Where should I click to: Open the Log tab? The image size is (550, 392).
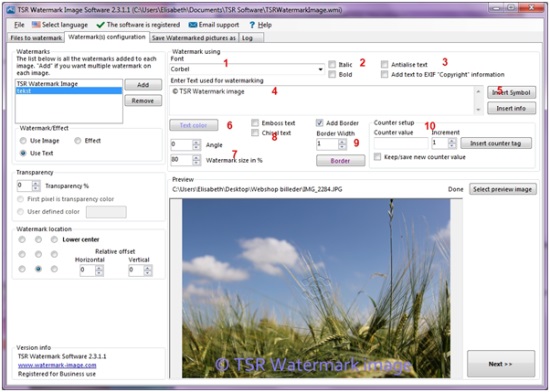coord(251,38)
